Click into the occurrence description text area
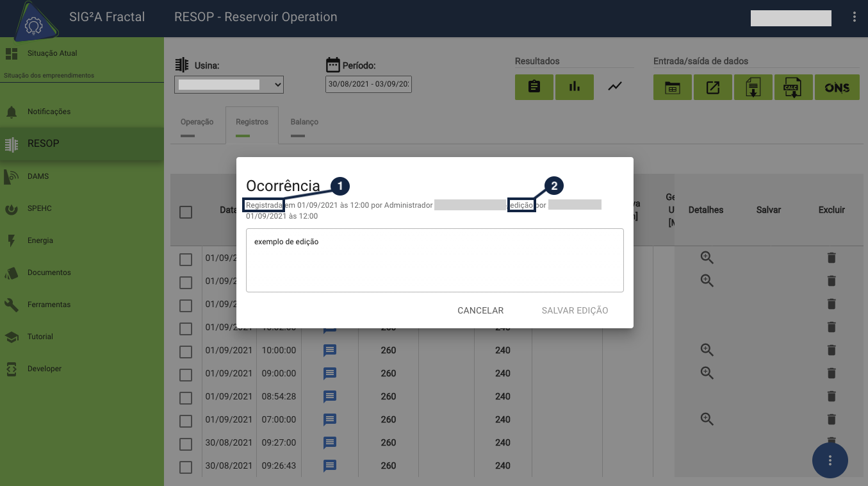 point(434,260)
